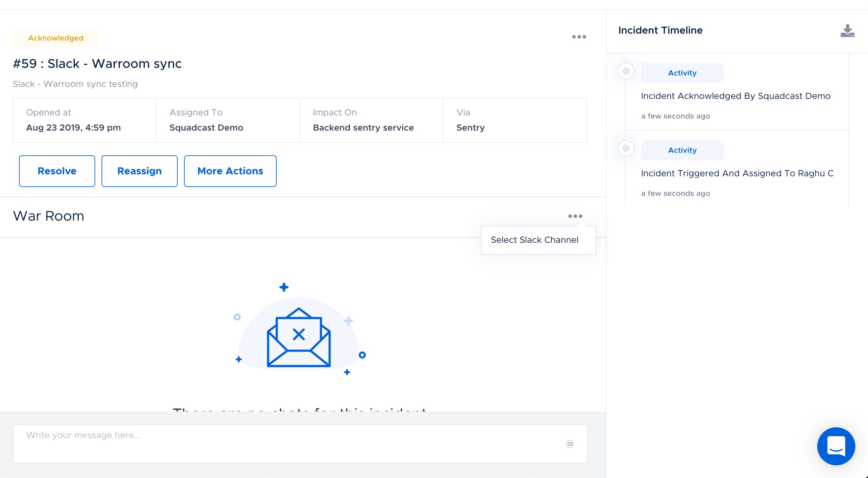868x478 pixels.
Task: Select Slack Channel from the menu
Action: (x=535, y=240)
